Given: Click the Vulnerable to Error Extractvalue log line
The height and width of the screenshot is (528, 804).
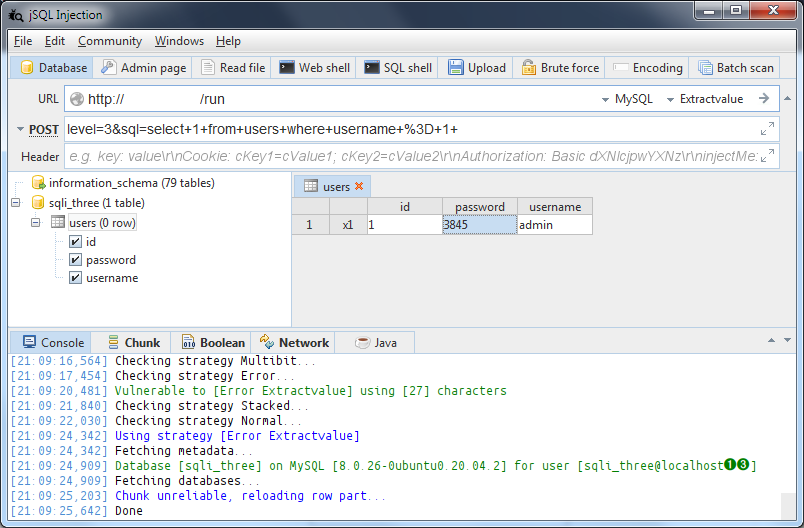Looking at the screenshot, I should [x=310, y=391].
